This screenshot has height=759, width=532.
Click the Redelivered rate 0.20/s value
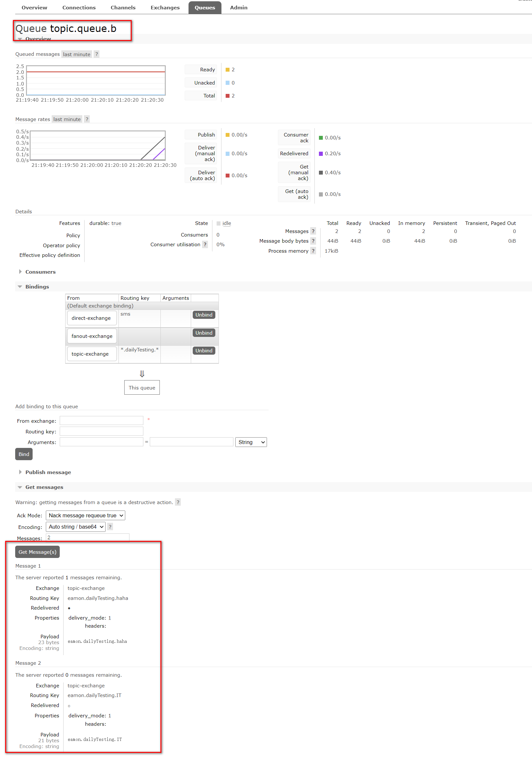(x=332, y=154)
